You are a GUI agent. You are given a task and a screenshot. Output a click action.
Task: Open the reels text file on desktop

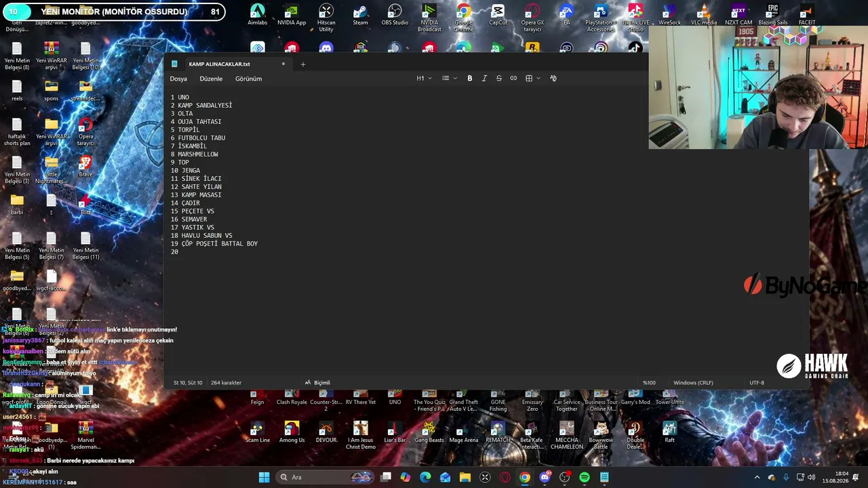pos(17,91)
